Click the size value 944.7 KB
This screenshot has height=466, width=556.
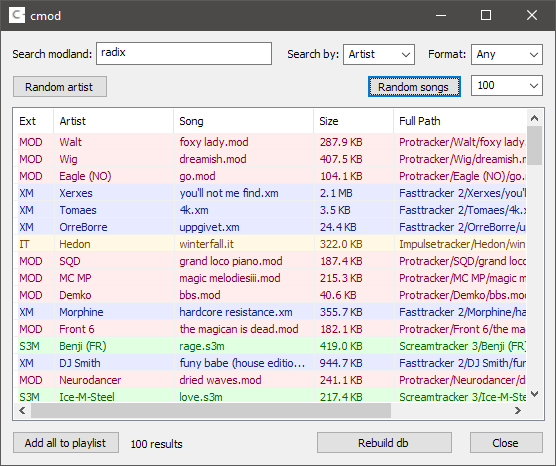point(341,364)
